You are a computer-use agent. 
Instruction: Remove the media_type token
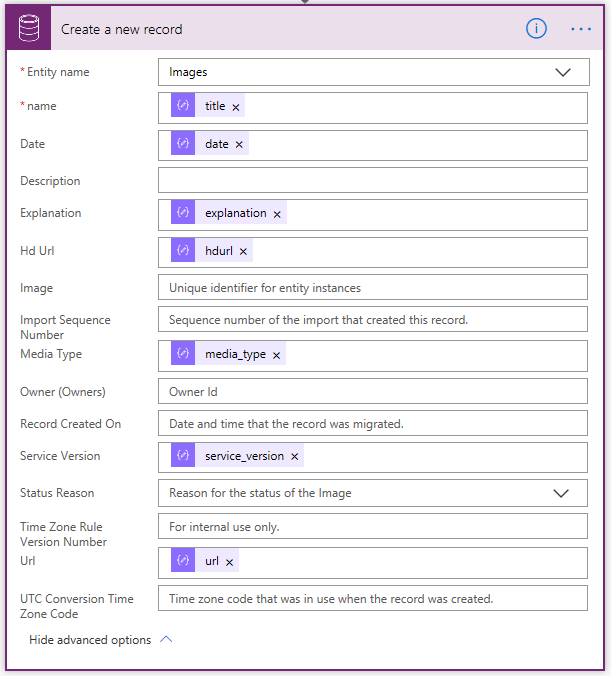click(x=277, y=355)
